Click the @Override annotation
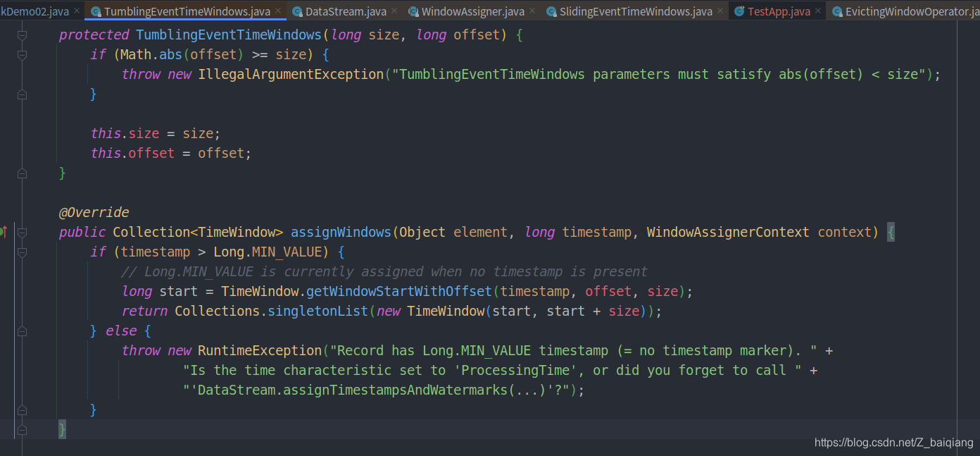Image resolution: width=980 pixels, height=456 pixels. [94, 212]
